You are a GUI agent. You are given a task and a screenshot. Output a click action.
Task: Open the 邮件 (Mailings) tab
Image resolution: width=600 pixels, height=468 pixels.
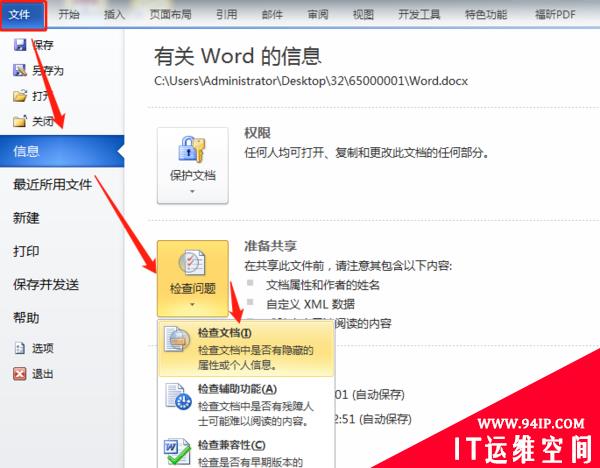coord(272,15)
